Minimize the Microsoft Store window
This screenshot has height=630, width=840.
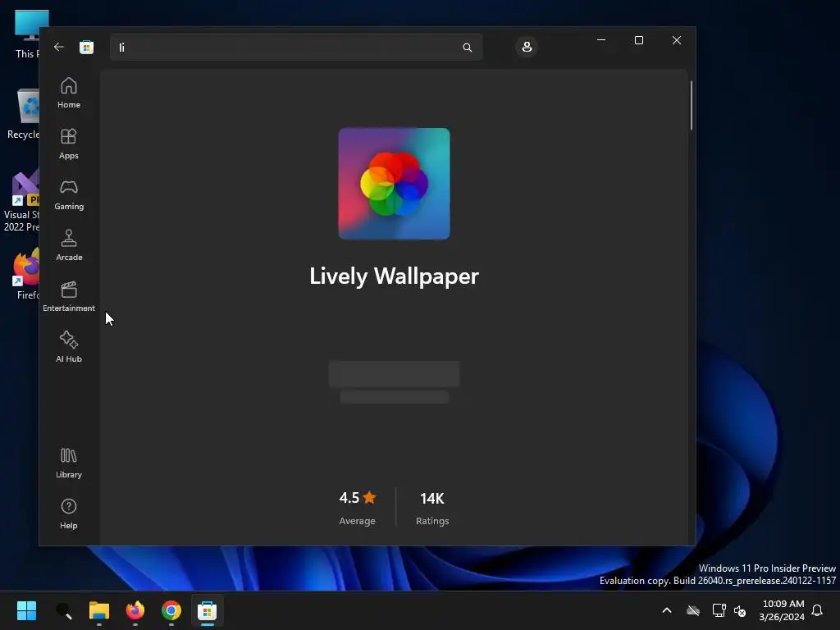click(601, 40)
